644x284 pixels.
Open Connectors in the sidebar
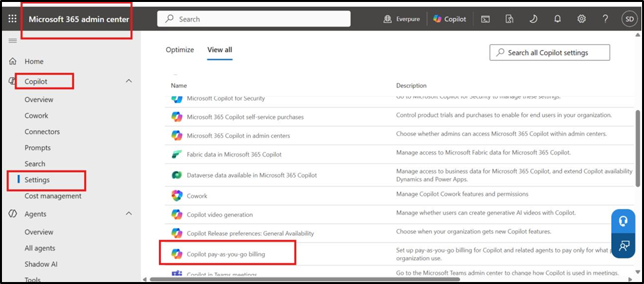pyautogui.click(x=42, y=131)
